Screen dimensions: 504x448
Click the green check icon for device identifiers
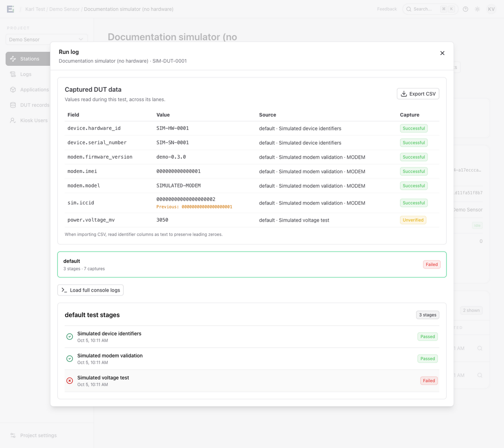[x=70, y=337]
